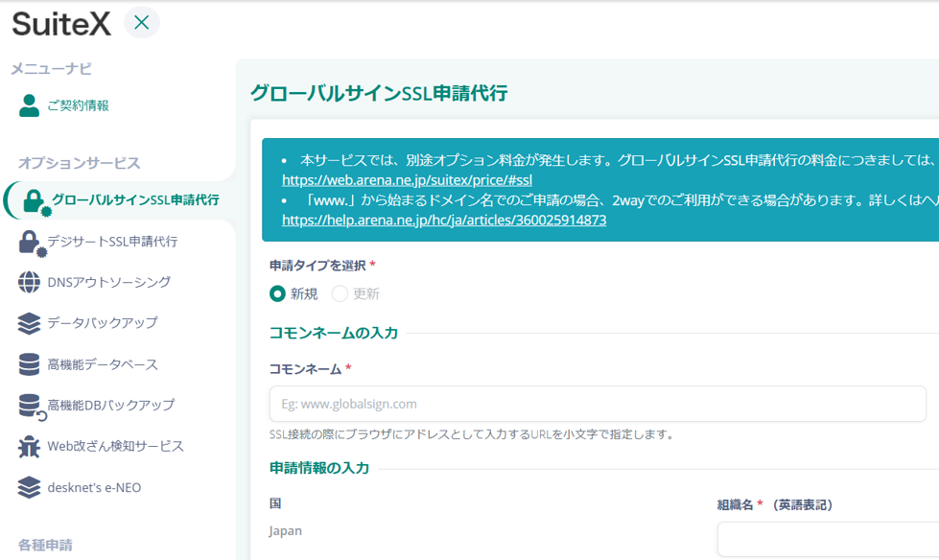The image size is (939, 560).
Task: Click the SuiteX logo
Action: pyautogui.click(x=61, y=24)
